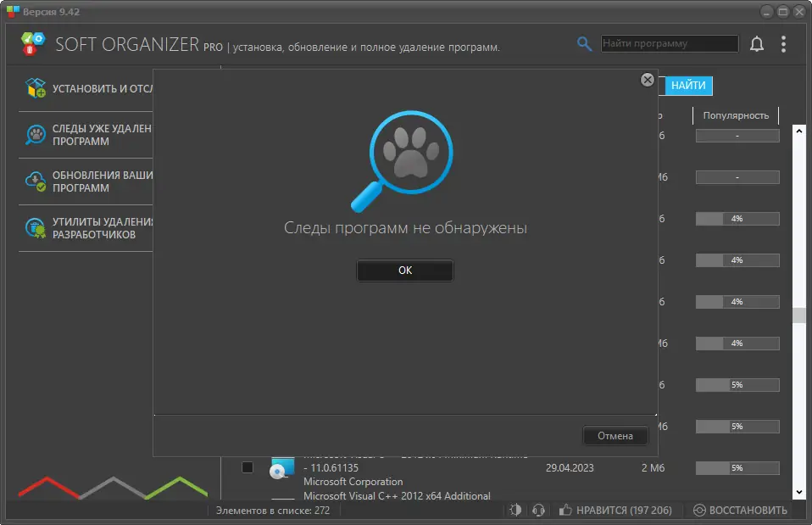Click the large paw magnifier image in dialog
The width and height of the screenshot is (812, 525).
pyautogui.click(x=402, y=161)
